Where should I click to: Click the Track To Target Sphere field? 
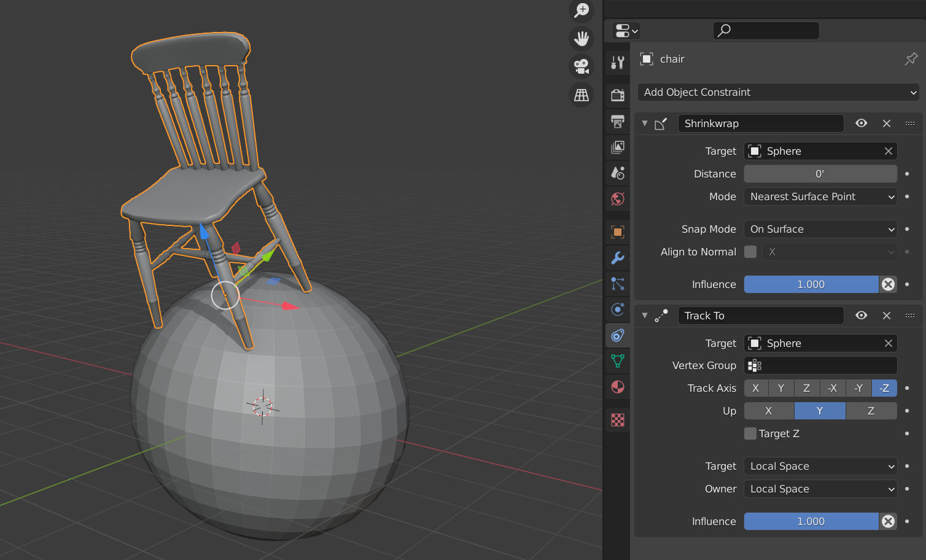[x=812, y=343]
